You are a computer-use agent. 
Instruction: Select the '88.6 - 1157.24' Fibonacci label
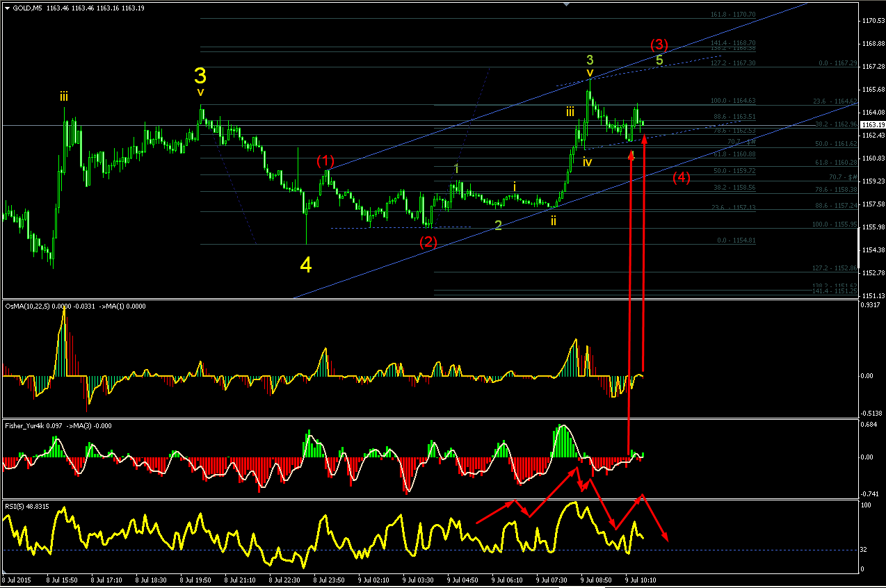(x=837, y=205)
